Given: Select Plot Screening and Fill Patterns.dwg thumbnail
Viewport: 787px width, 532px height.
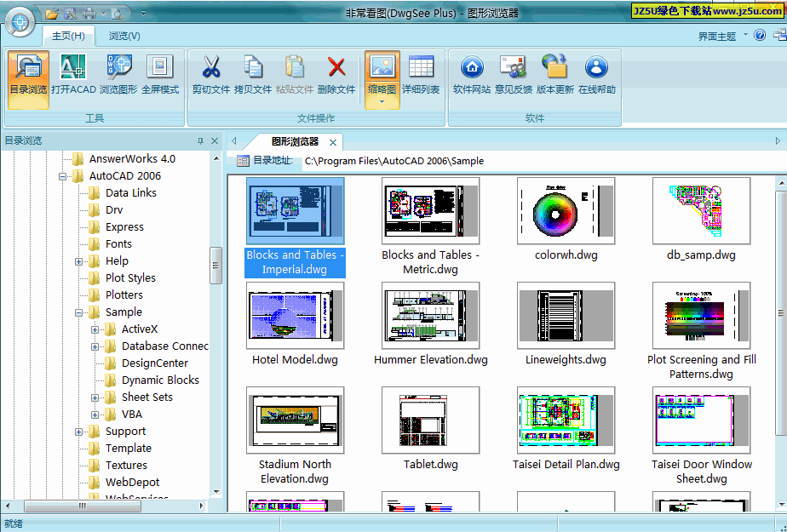Looking at the screenshot, I should [x=701, y=316].
